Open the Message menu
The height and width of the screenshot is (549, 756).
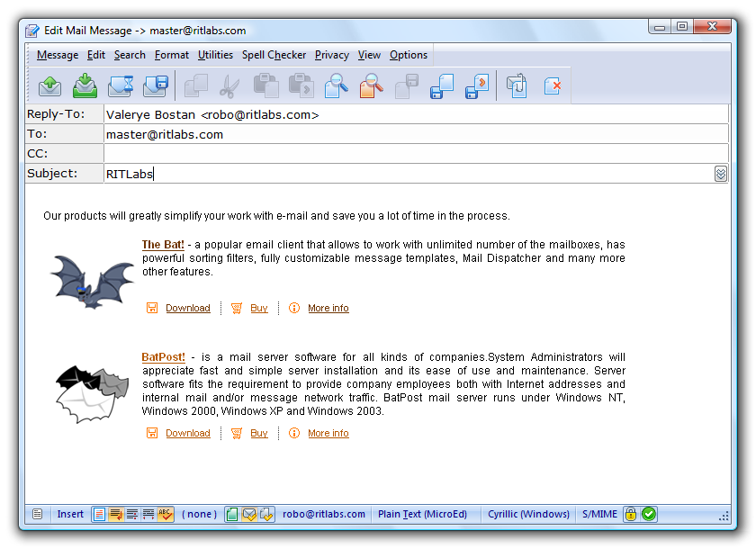click(58, 55)
